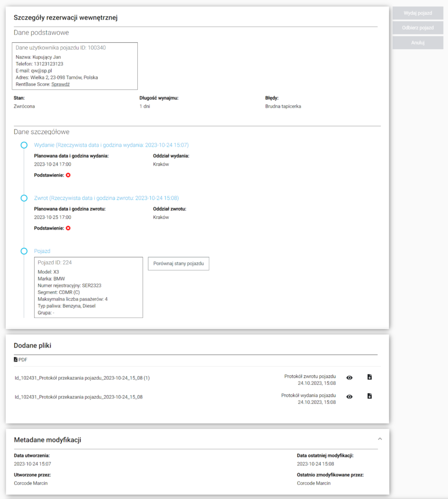The width and height of the screenshot is (448, 499).
Task: Click the red Podstawienie icon under Zwrot
Action: click(68, 228)
